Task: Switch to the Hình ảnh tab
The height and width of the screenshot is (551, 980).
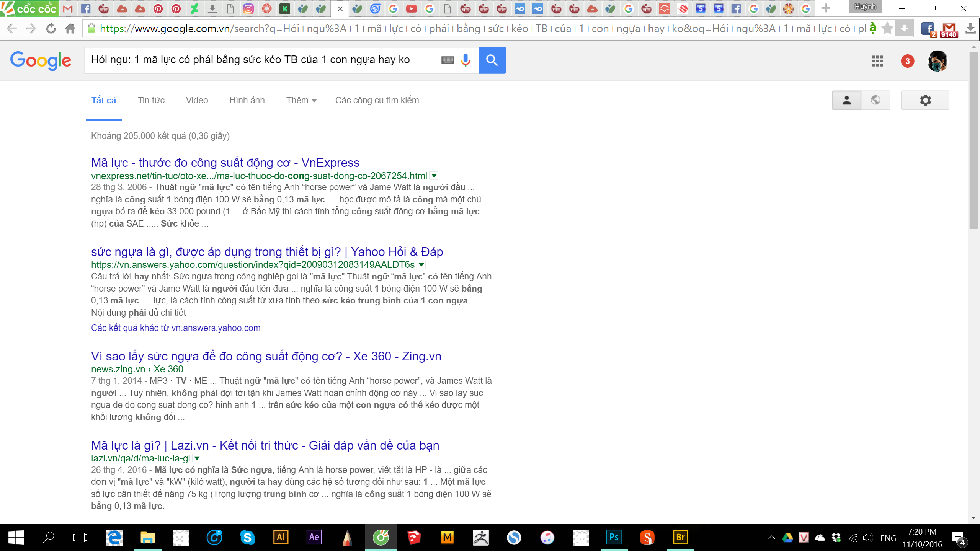Action: pos(247,100)
